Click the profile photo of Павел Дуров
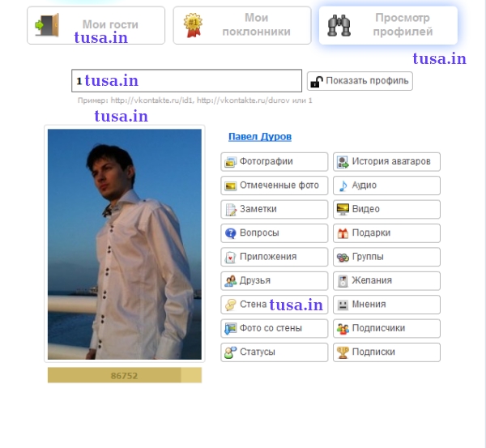Screen dimensions: 486x448 124,244
